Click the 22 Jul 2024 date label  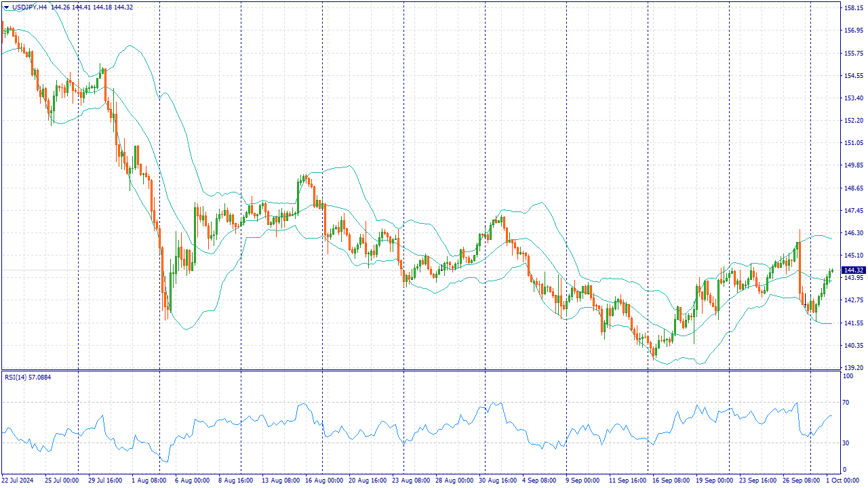tap(18, 480)
